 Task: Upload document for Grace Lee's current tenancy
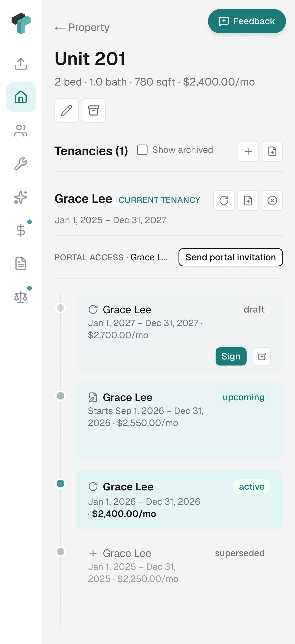248,201
